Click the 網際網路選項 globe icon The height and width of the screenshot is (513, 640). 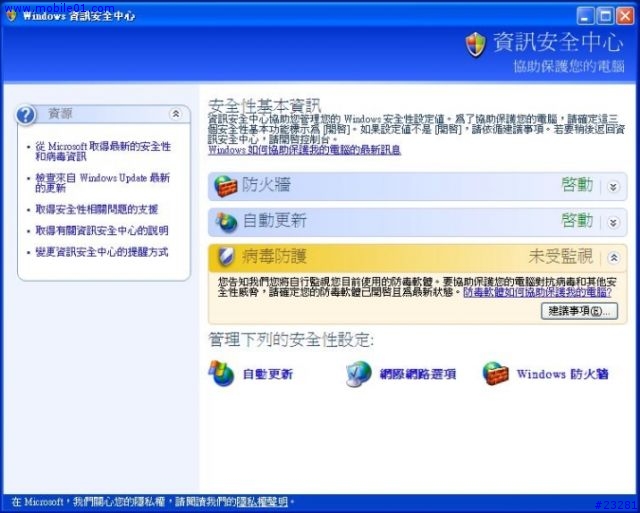point(358,373)
